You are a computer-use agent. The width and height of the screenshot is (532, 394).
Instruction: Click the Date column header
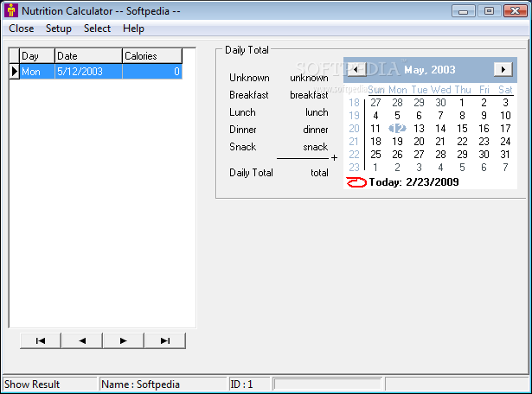[x=88, y=56]
